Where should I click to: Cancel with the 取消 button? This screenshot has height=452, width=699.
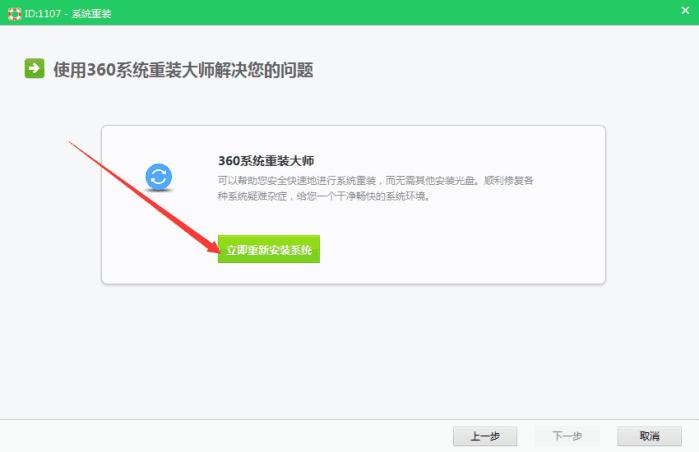(649, 436)
